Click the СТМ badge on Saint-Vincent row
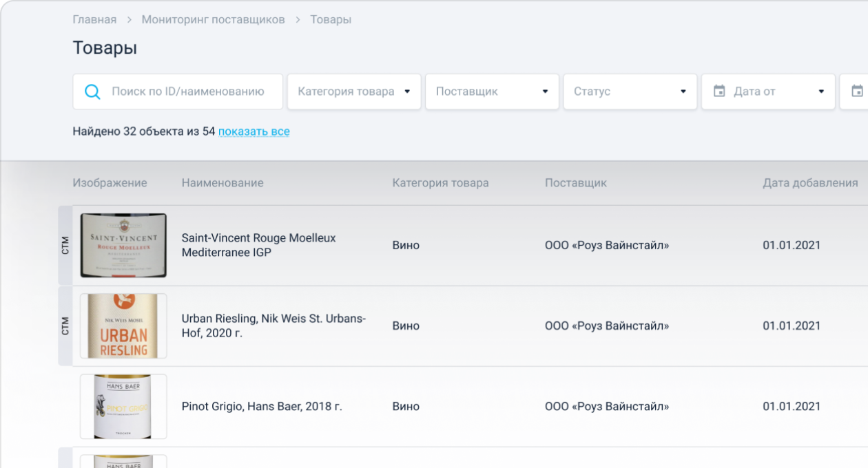 [65, 245]
